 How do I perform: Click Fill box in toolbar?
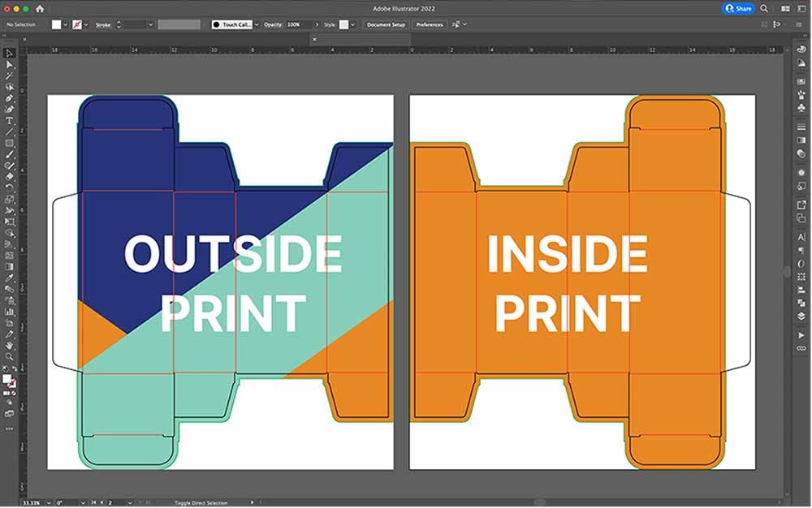(x=6, y=379)
